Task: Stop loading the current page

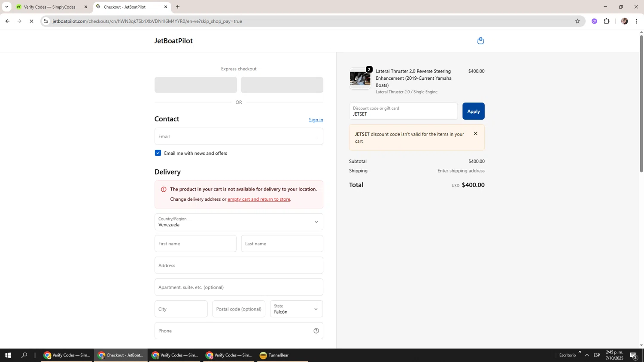Action: (x=31, y=21)
